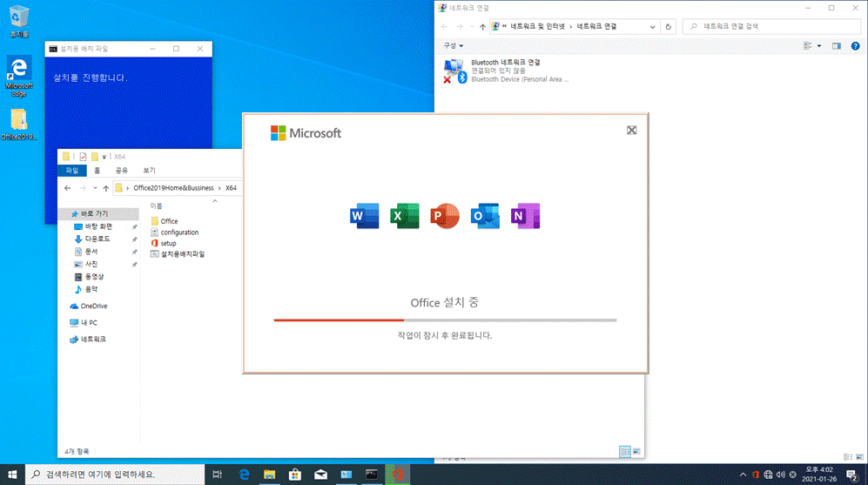Expand recent locations dropdown in X64 explorer

point(95,188)
